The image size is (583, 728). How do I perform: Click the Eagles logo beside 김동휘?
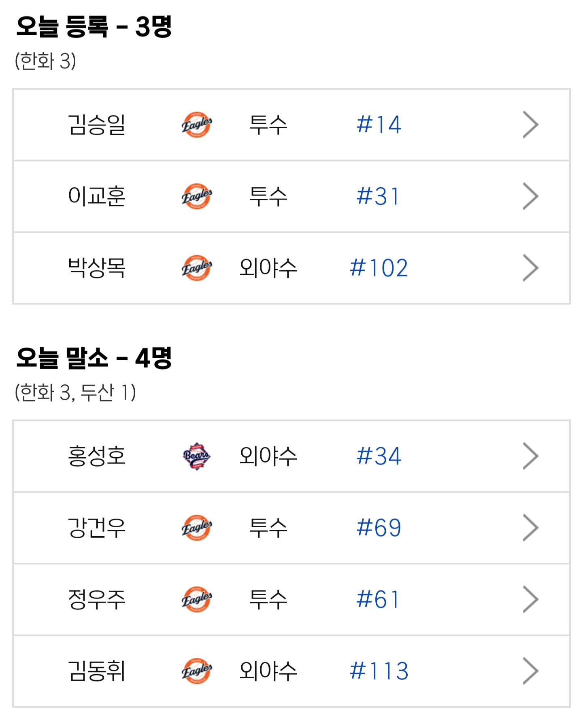(x=197, y=671)
